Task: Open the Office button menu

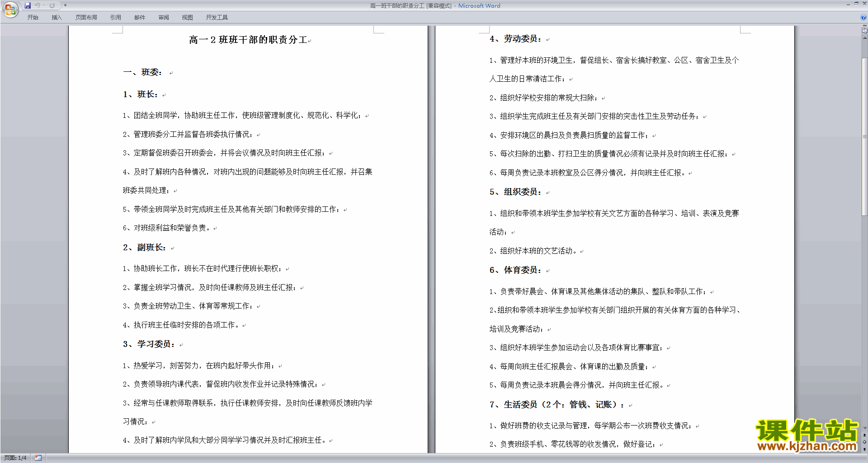Action: [x=10, y=9]
